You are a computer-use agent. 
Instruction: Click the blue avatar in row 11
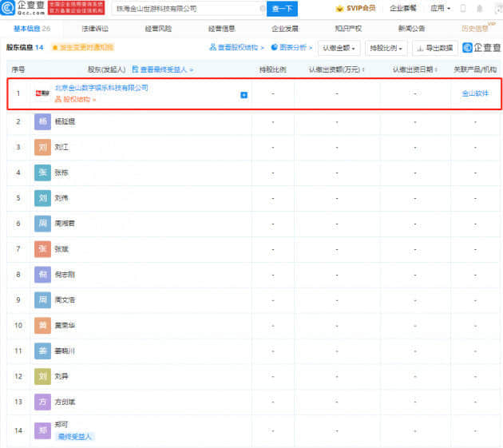tap(42, 351)
